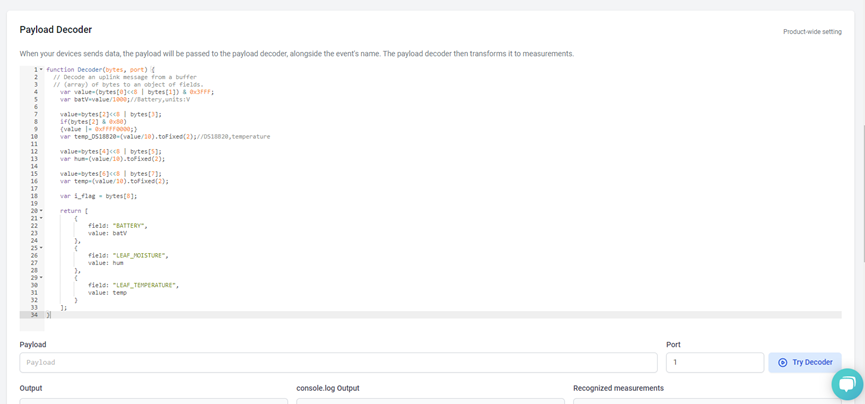Click the Product-wide setting label
The image size is (865, 404).
pos(812,32)
